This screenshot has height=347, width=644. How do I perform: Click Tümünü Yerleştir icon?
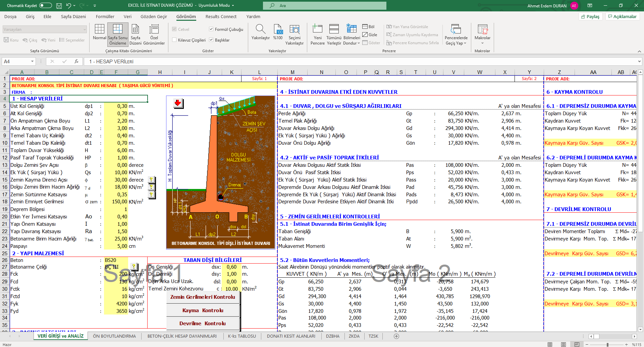pyautogui.click(x=334, y=29)
